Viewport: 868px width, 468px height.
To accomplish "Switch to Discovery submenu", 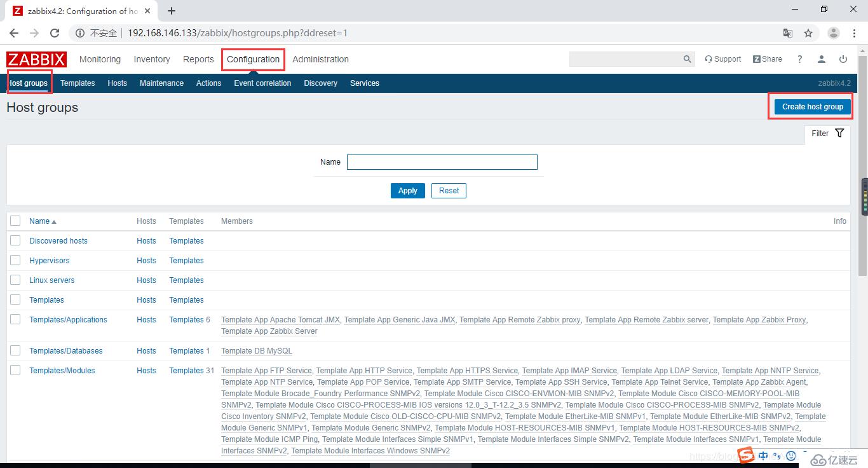I will click(x=320, y=83).
